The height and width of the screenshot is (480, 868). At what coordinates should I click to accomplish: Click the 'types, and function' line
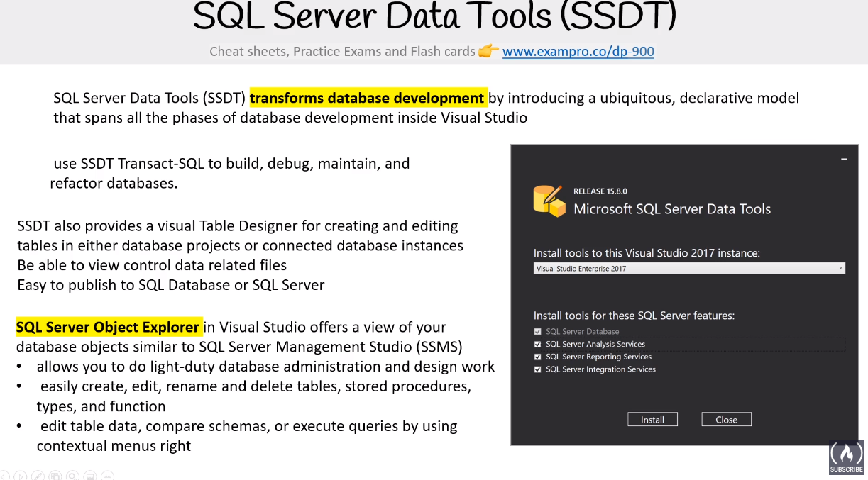click(101, 406)
